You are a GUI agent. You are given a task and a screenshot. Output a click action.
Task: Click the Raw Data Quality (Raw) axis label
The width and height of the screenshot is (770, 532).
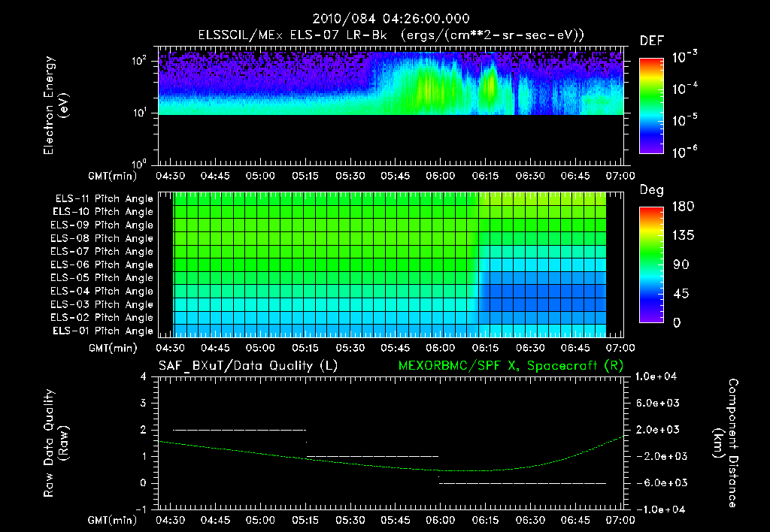click(x=56, y=443)
